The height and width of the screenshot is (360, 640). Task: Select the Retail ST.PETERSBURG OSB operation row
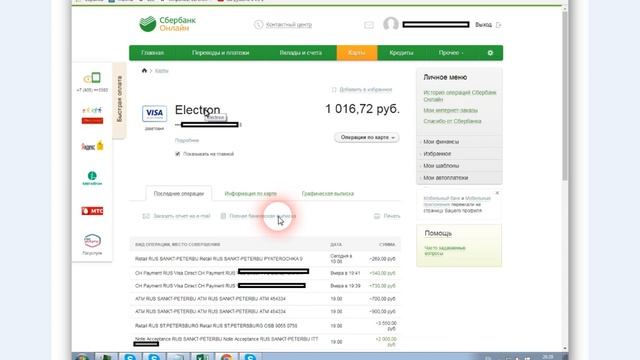(265, 326)
